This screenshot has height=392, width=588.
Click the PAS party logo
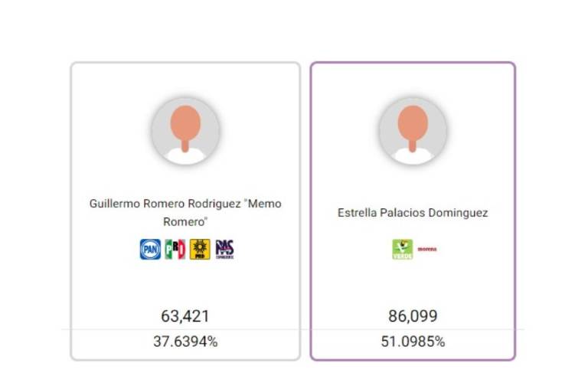coord(224,249)
